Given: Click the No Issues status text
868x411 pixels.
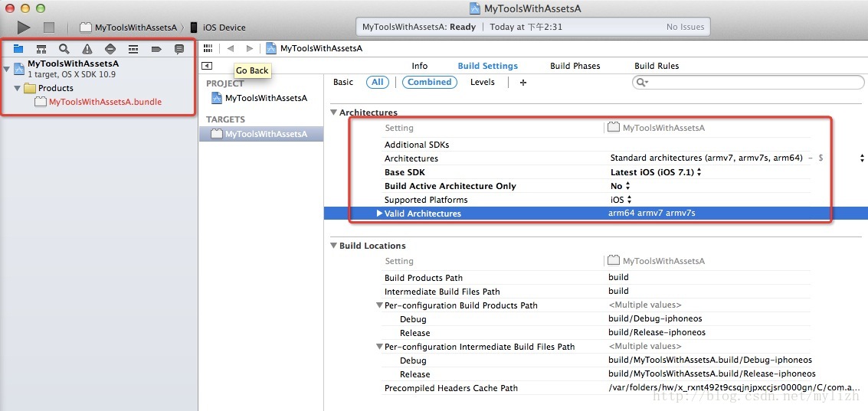Looking at the screenshot, I should coord(686,27).
